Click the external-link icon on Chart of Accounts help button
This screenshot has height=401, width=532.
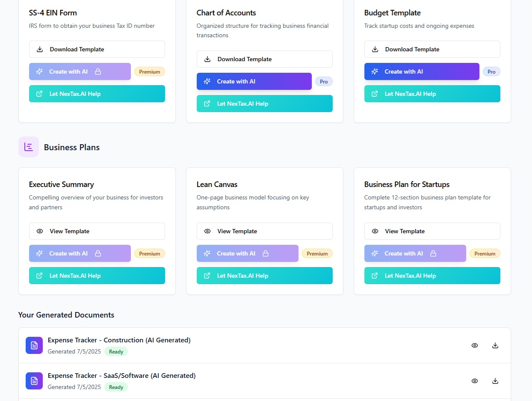click(208, 104)
